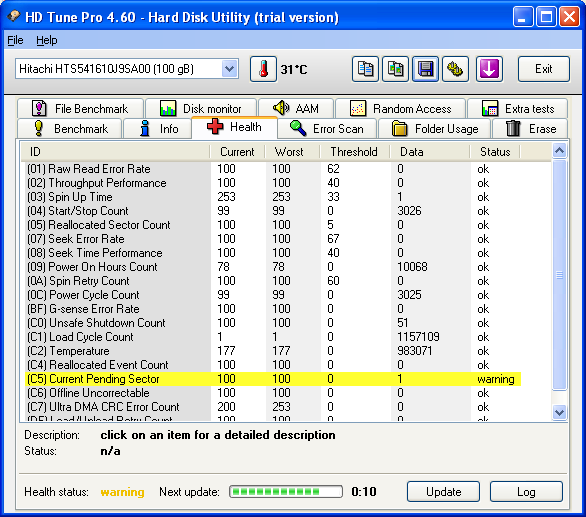Select the (C2) Temperature row
The image size is (586, 517).
click(x=273, y=351)
